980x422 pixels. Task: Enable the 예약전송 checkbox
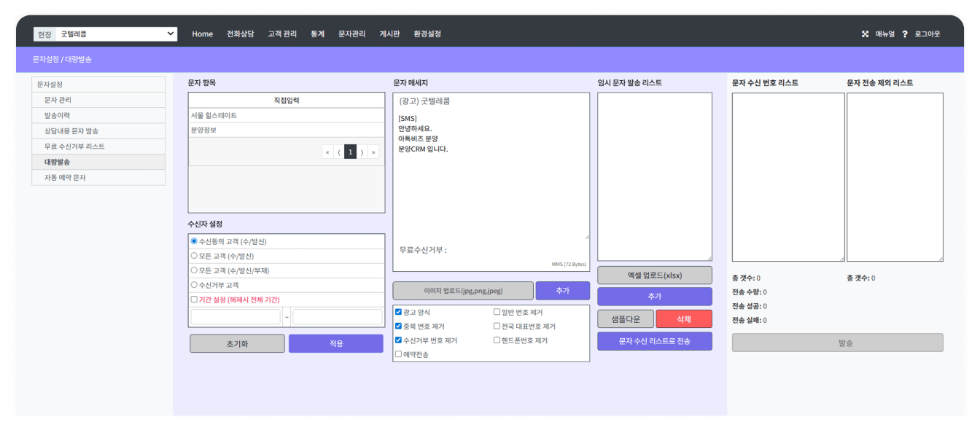pyautogui.click(x=397, y=353)
